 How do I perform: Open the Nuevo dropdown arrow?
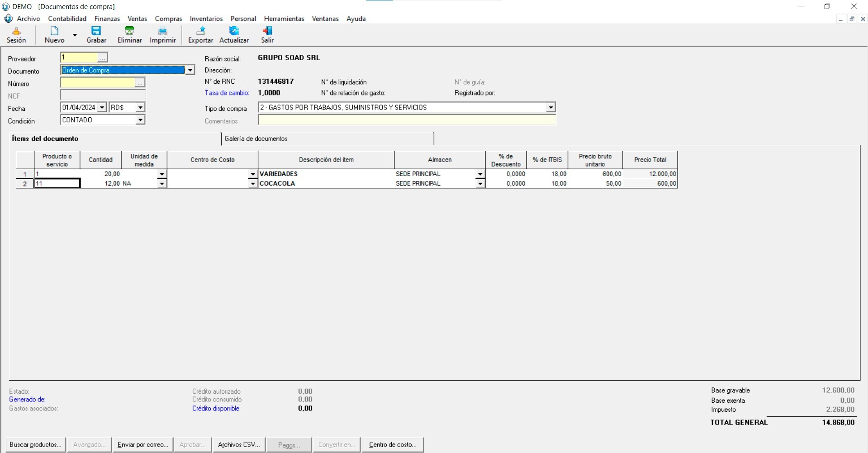point(75,35)
